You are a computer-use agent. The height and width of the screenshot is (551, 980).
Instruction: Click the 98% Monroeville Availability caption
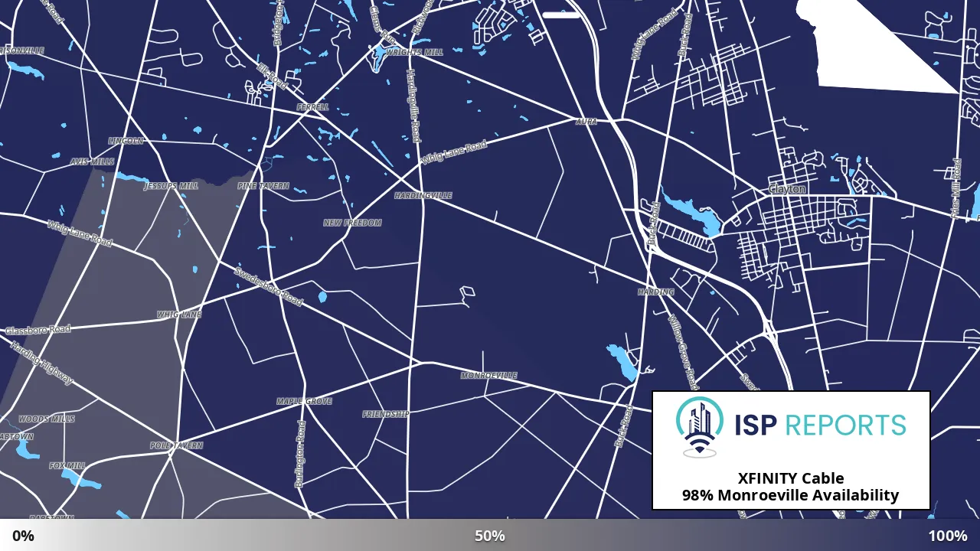[x=791, y=495]
